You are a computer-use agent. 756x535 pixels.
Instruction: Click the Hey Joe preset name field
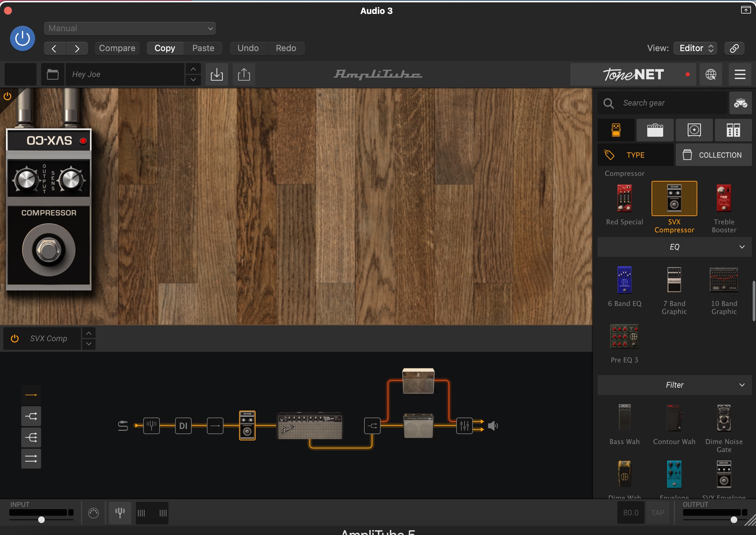tap(125, 74)
